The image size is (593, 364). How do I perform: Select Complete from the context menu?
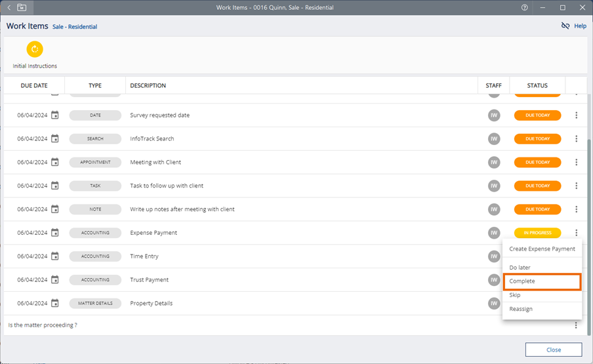[x=541, y=281]
